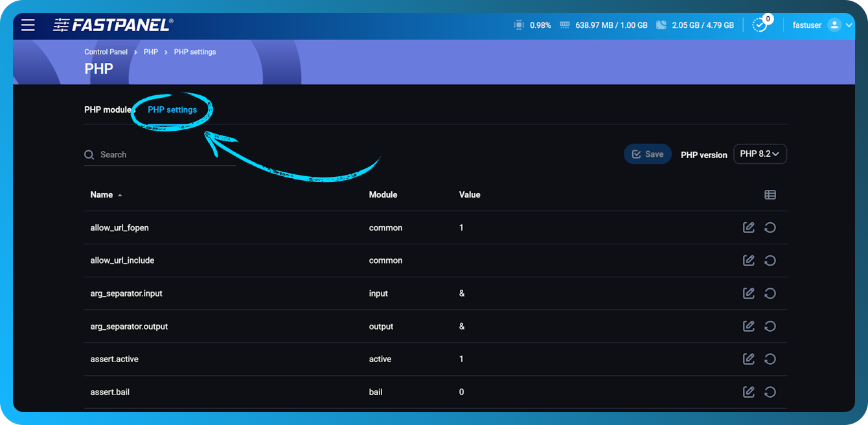Open Control Panel from the breadcrumb
Screen dimensions: 868x425
coord(106,51)
